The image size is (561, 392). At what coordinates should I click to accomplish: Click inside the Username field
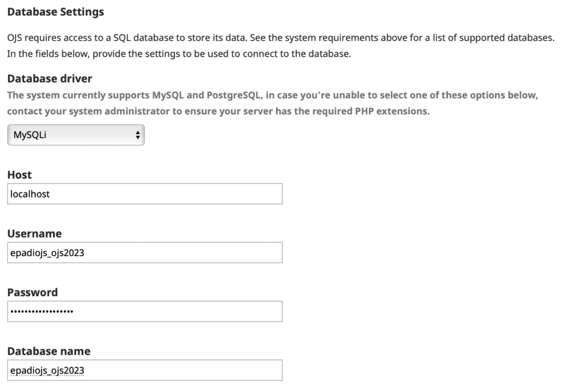[x=145, y=252]
